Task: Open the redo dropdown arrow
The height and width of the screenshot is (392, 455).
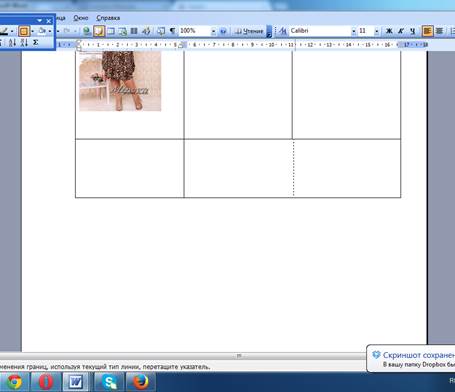Action: click(x=76, y=31)
